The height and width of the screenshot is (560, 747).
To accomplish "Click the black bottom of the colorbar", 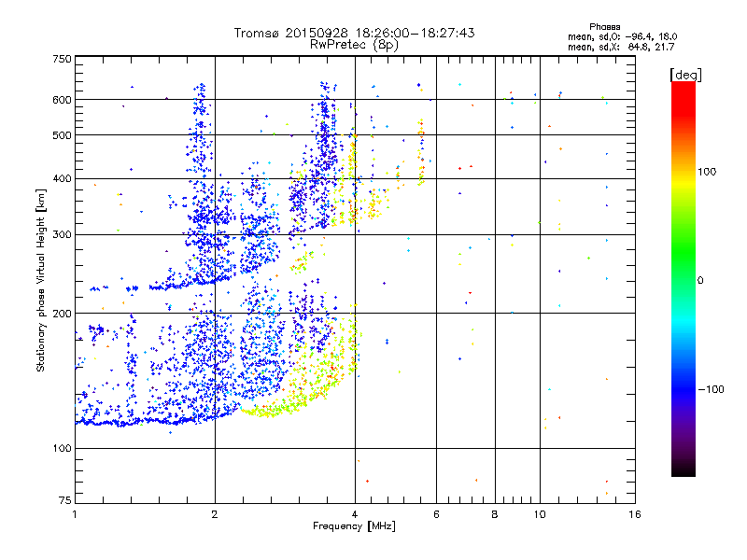I will pyautogui.click(x=684, y=469).
